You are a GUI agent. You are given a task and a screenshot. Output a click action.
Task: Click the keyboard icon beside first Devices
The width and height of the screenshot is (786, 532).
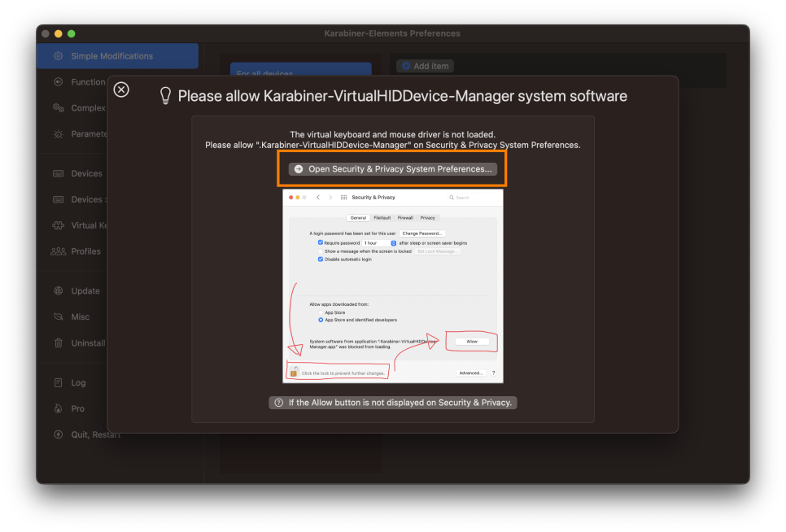pyautogui.click(x=58, y=173)
